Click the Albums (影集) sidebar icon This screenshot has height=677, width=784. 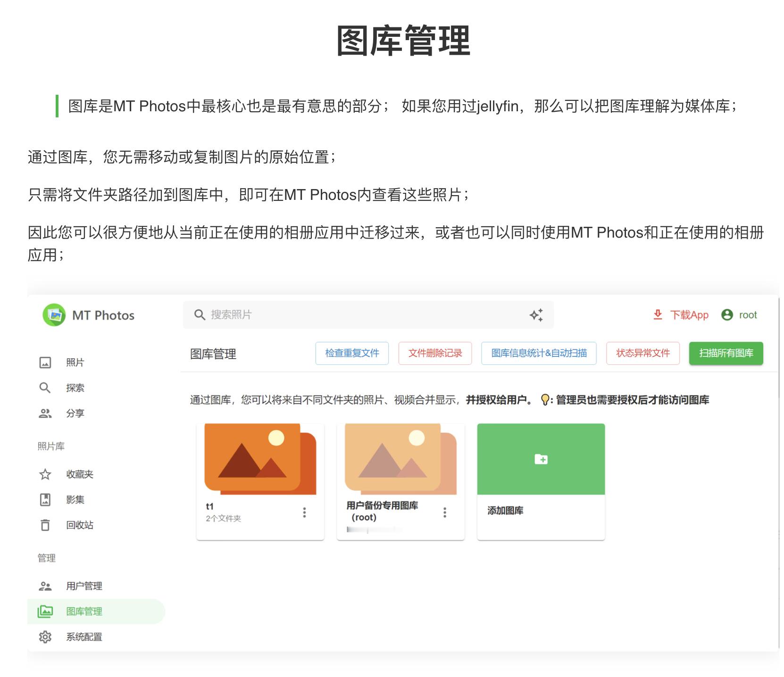[x=45, y=500]
